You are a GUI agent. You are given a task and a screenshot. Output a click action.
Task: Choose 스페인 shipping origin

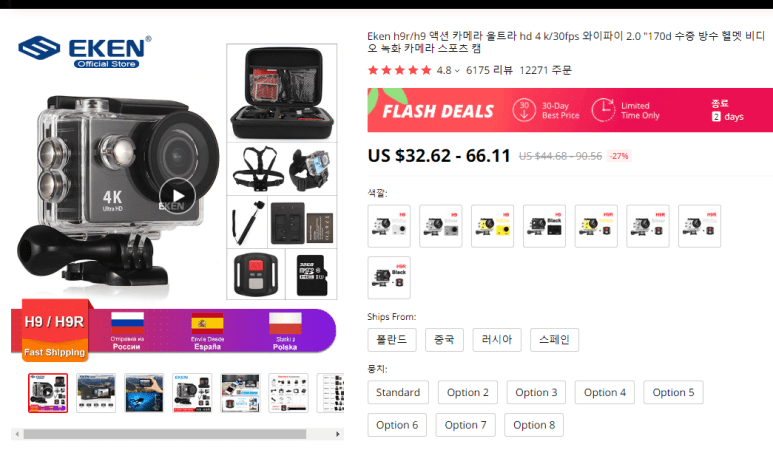click(x=554, y=340)
